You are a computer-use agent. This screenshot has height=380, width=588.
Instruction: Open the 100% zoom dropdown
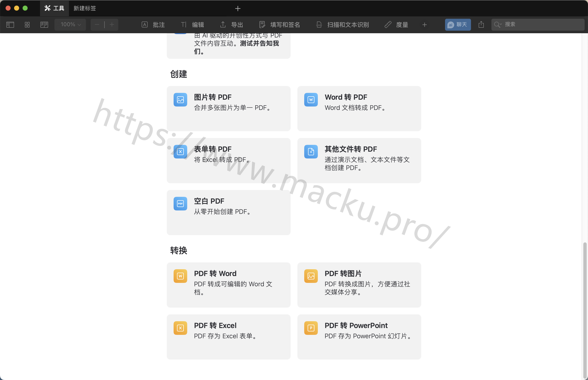[70, 24]
